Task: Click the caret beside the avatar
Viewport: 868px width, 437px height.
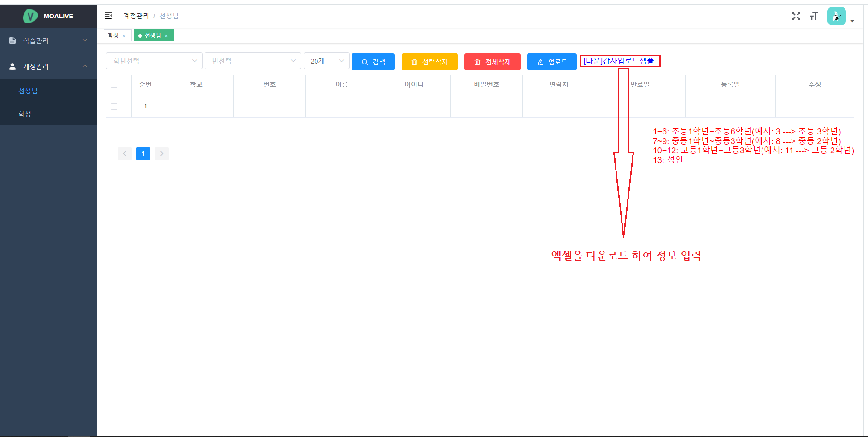Action: point(852,21)
